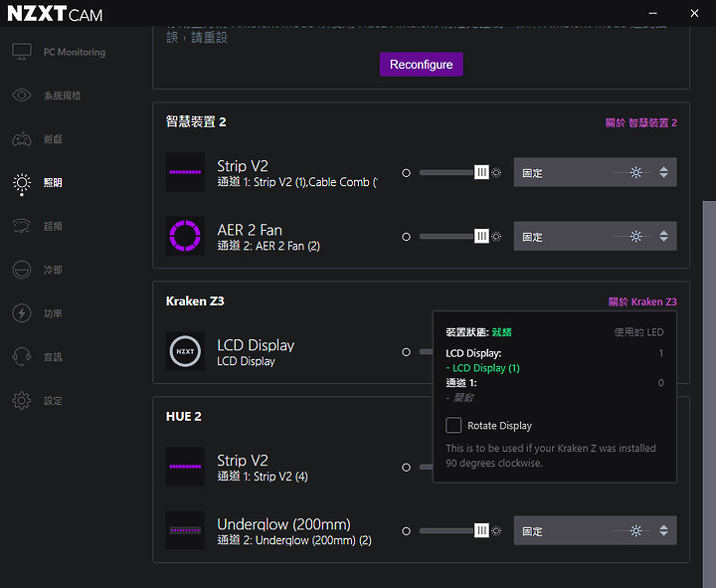Go to PC Monitoring menu item

point(75,52)
